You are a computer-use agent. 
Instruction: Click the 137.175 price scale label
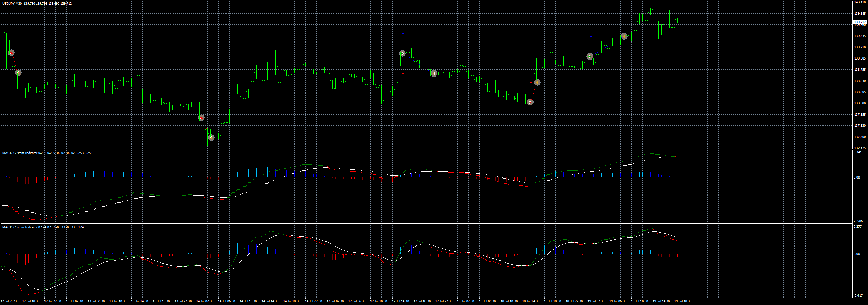point(860,148)
